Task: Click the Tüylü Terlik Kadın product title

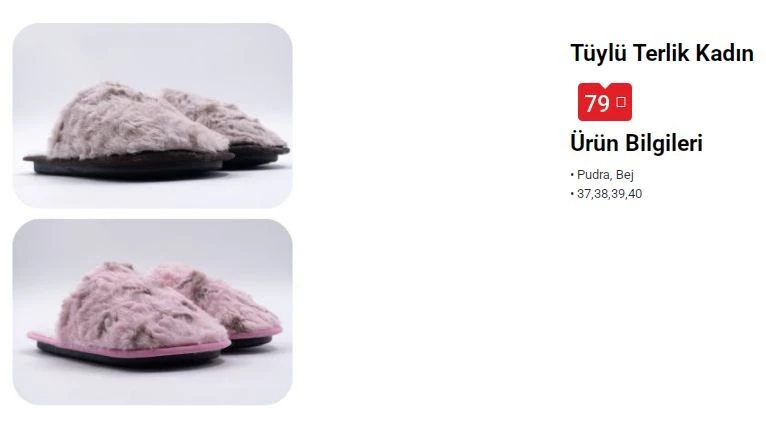Action: [x=662, y=53]
